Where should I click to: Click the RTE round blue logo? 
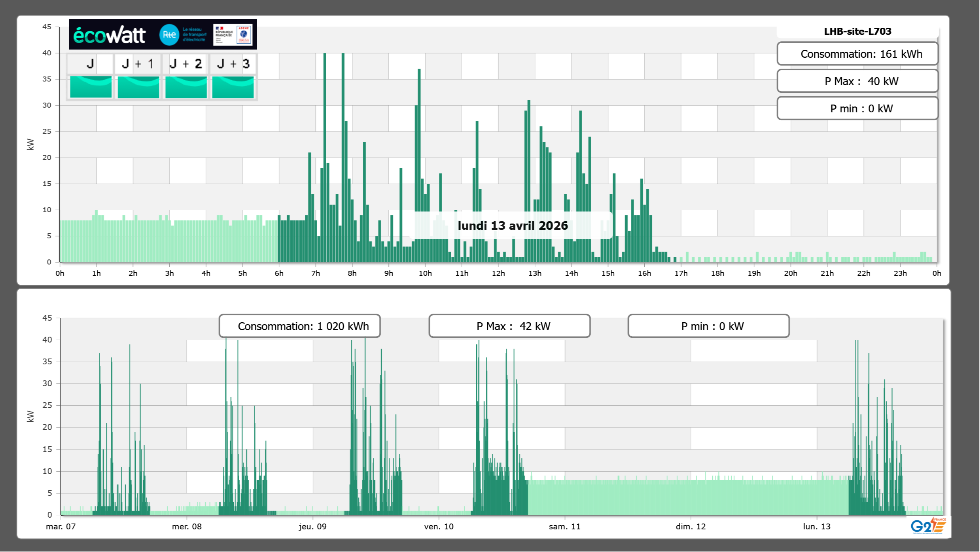pyautogui.click(x=169, y=35)
